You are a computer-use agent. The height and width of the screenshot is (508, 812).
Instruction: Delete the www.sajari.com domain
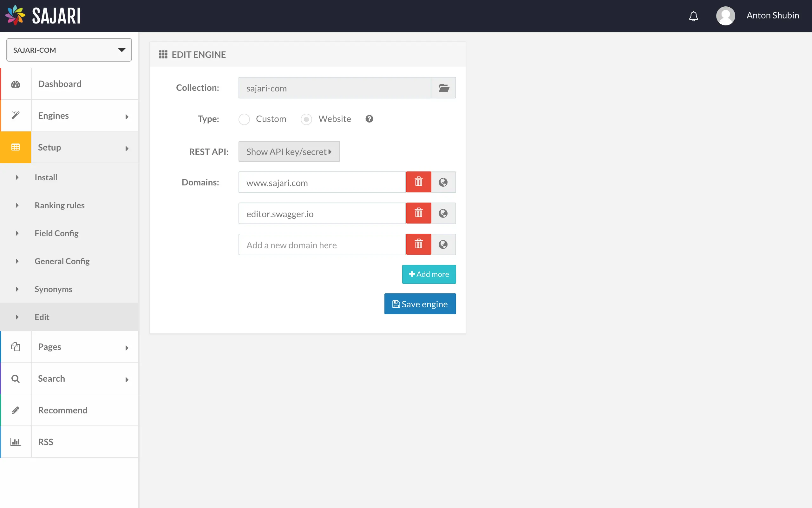tap(418, 182)
